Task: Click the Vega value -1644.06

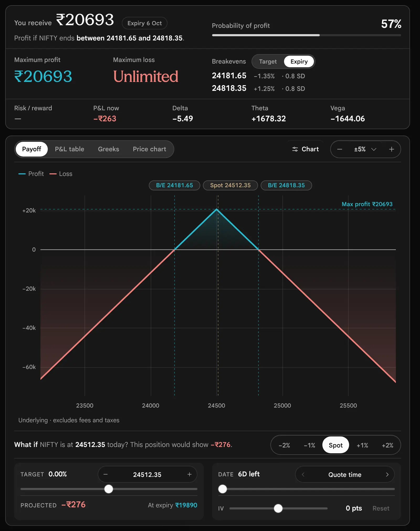Action: (348, 118)
